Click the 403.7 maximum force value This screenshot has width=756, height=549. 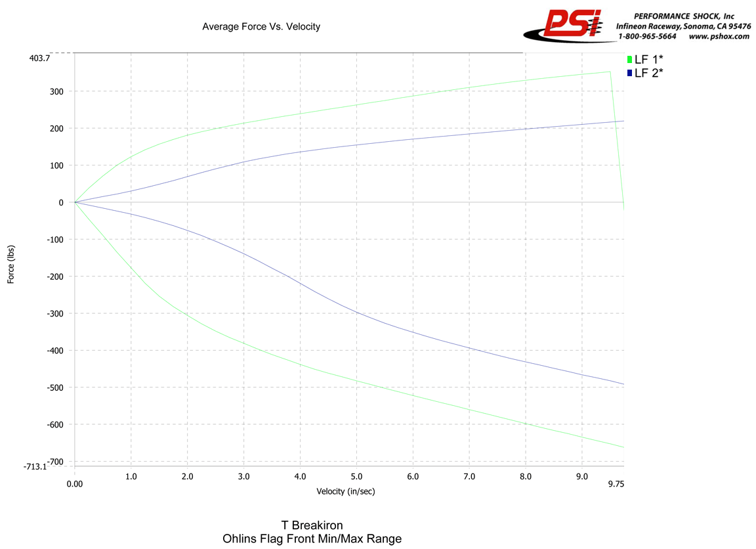point(39,58)
